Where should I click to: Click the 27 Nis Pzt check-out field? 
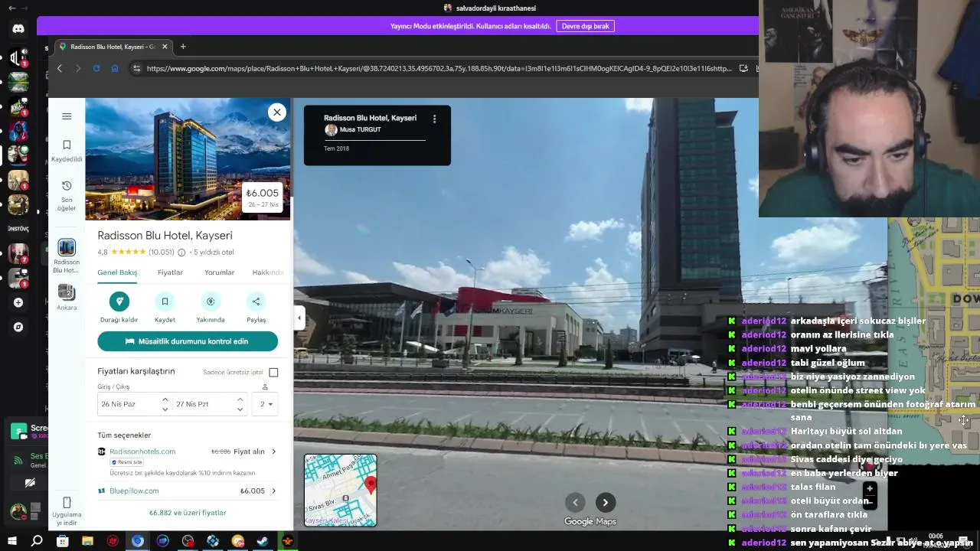point(209,404)
